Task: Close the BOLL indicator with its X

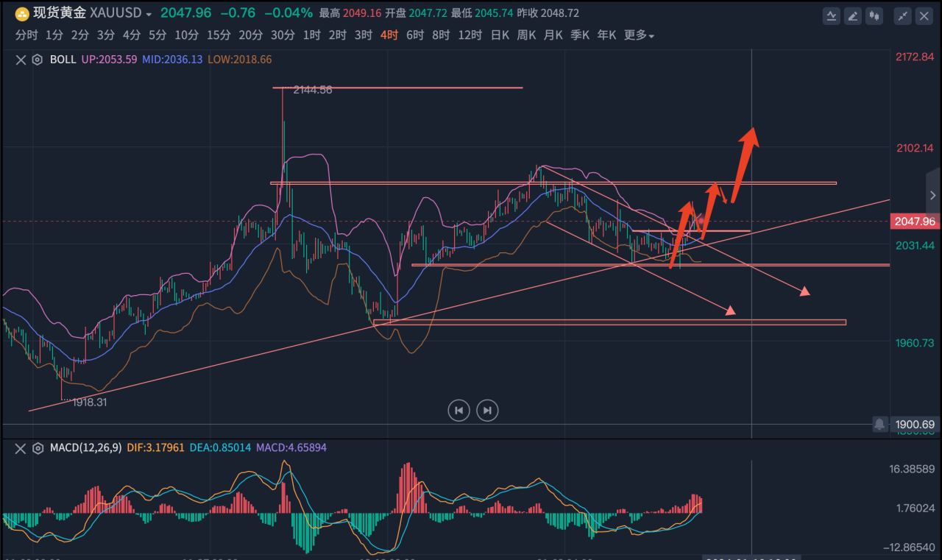Action: tap(21, 60)
